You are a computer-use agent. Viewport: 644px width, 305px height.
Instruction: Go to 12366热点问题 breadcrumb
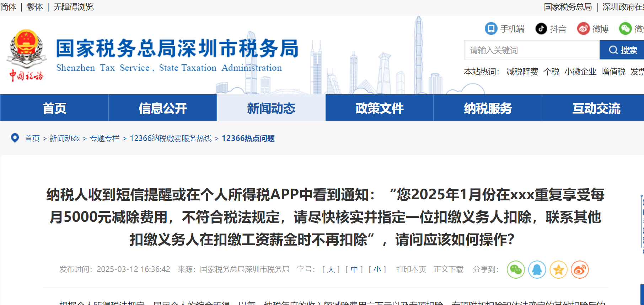(248, 138)
